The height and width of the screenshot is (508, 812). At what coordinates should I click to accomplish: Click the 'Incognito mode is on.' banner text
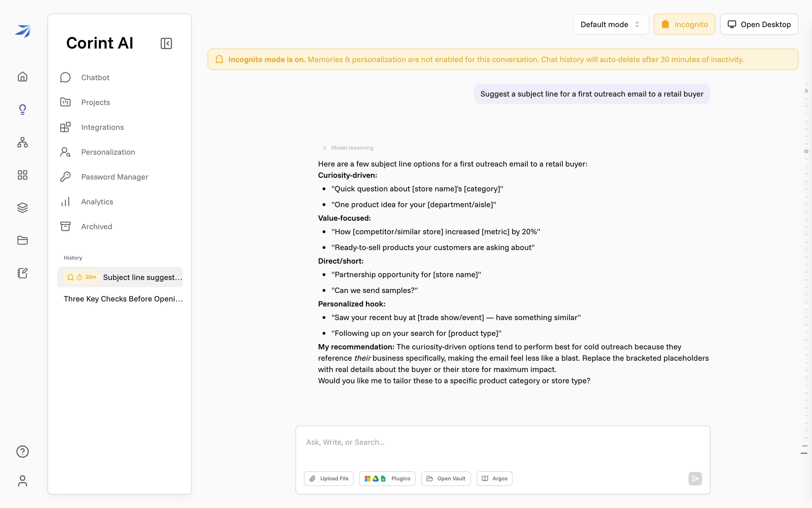tap(267, 60)
